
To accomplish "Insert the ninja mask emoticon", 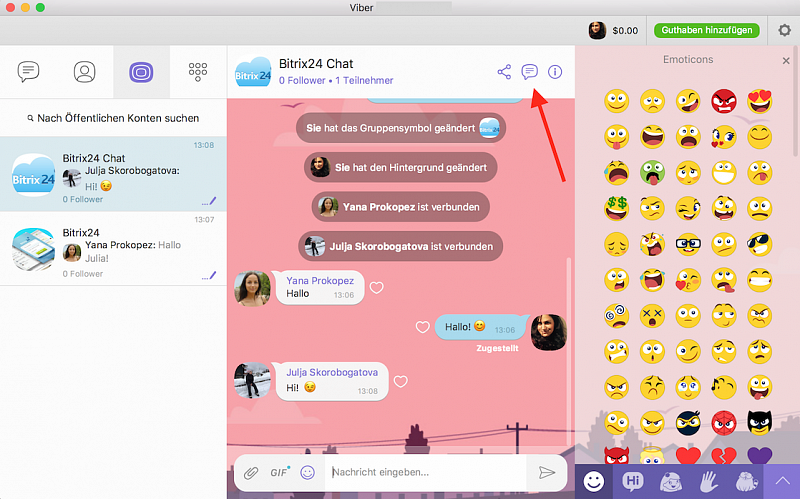I will pyautogui.click(x=688, y=422).
